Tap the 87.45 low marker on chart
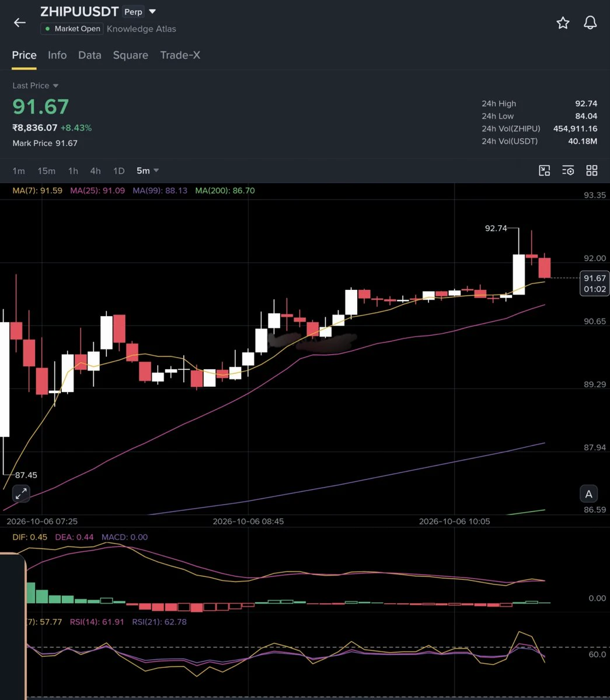The width and height of the screenshot is (610, 700). coord(26,475)
